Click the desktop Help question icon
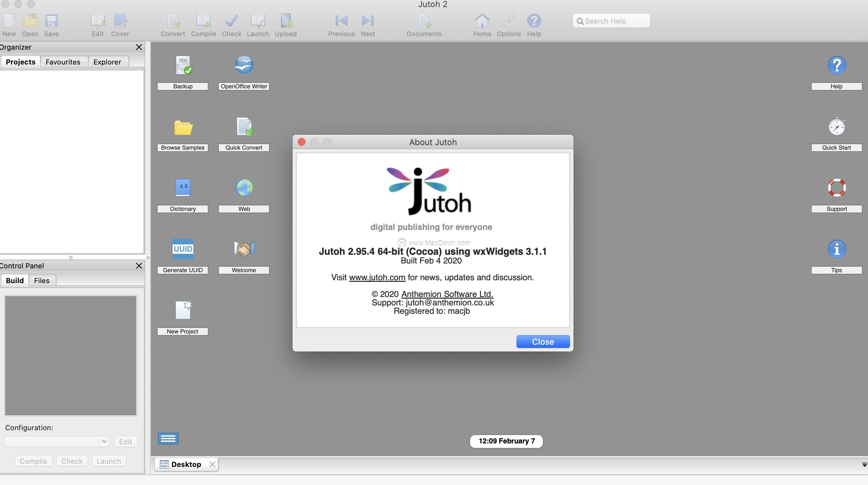Viewport: 868px width, 485px height. click(x=837, y=65)
